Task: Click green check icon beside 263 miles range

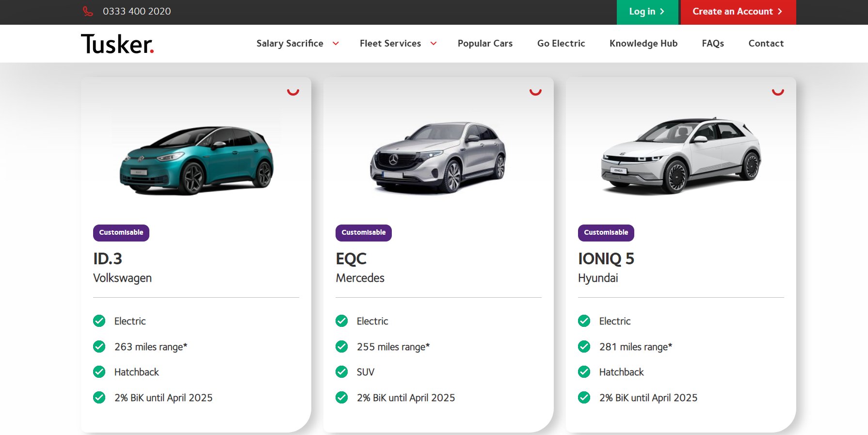Action: (x=99, y=347)
